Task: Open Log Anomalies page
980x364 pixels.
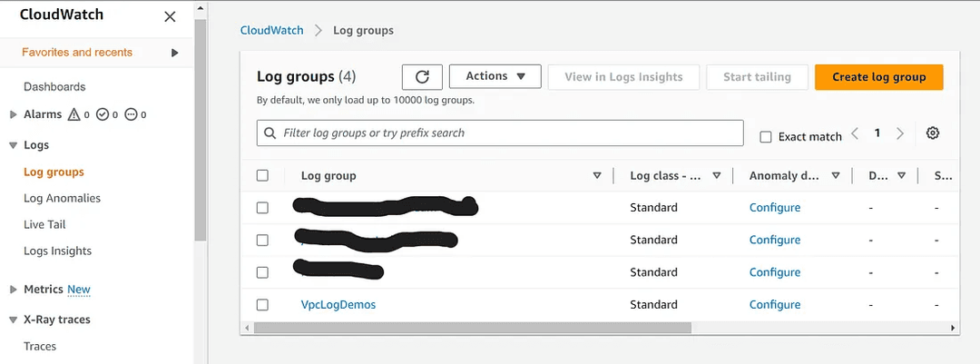Action: (x=62, y=198)
